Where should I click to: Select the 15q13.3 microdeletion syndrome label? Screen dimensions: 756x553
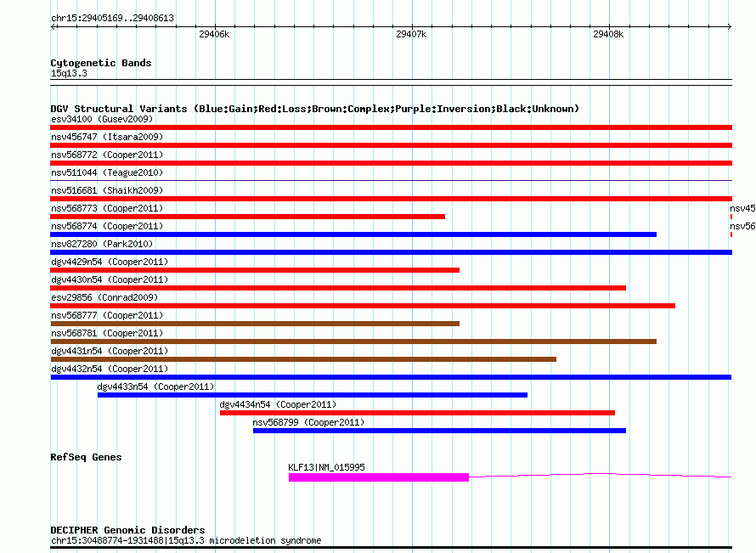(186, 540)
